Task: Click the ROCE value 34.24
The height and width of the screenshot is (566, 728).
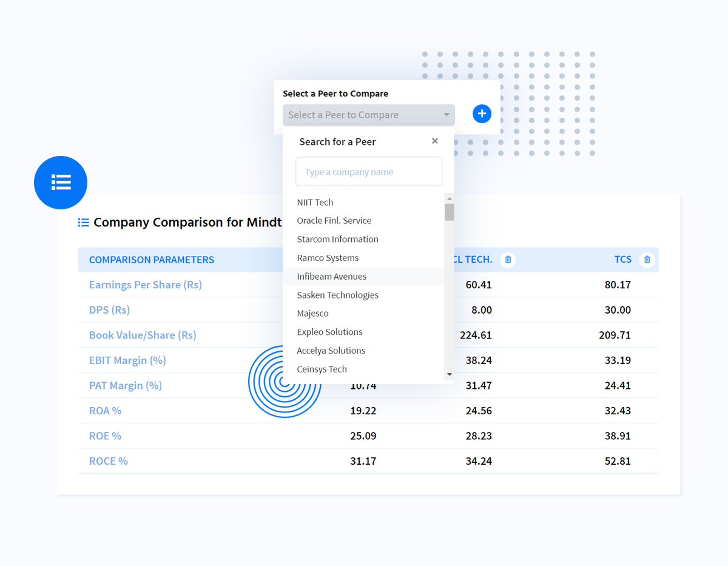Action: point(479,461)
